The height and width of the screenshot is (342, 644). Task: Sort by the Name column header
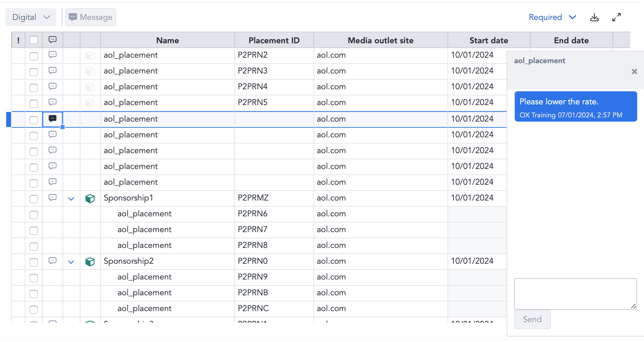point(167,40)
